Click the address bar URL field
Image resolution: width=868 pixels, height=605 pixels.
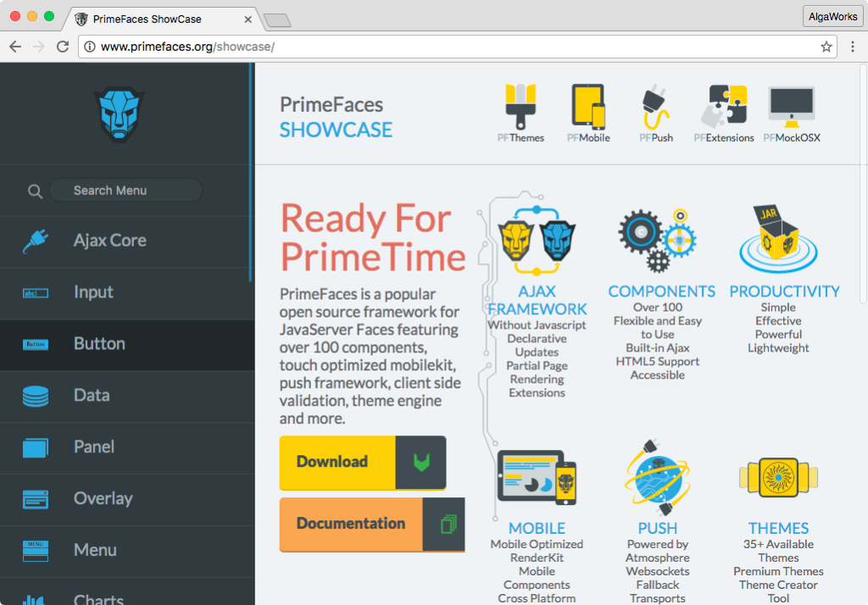pos(459,47)
